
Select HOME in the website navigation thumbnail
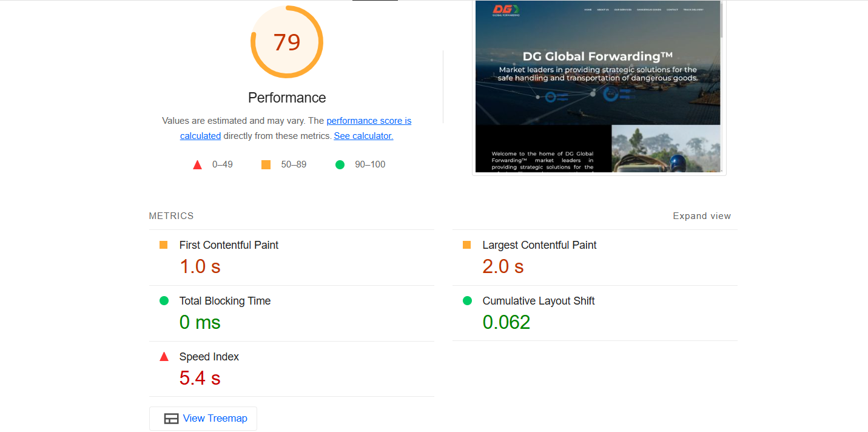pos(588,10)
